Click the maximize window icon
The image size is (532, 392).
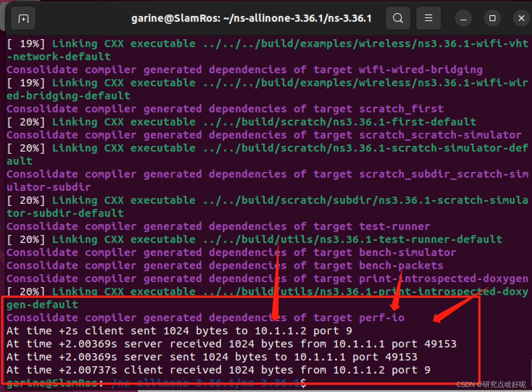492,18
